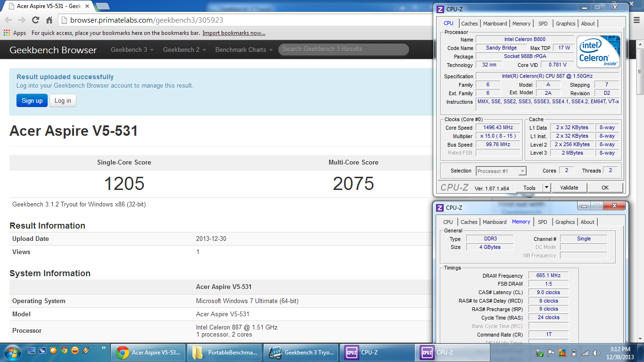Click Switch between windows quick launch icon
The image size is (644, 362).
(43, 351)
